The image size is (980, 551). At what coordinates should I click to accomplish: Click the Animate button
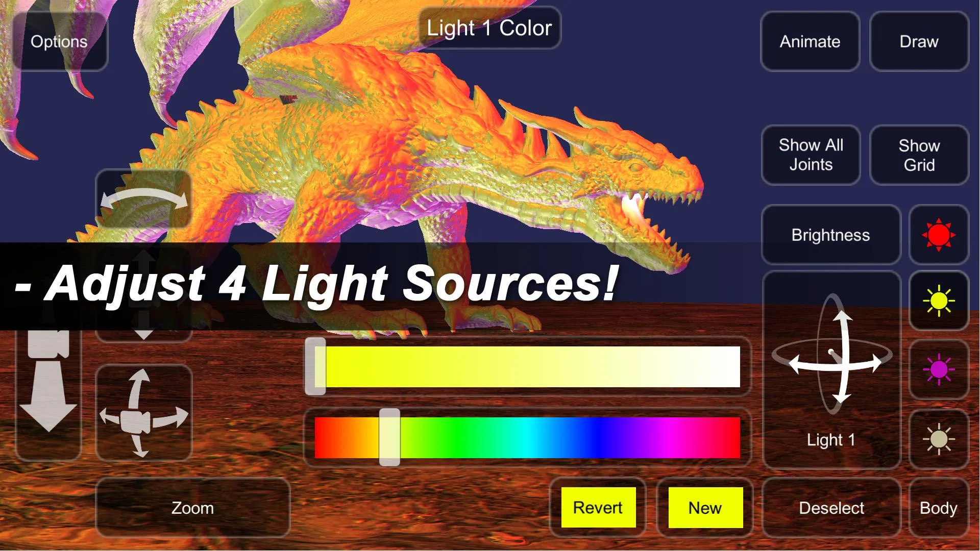(810, 41)
